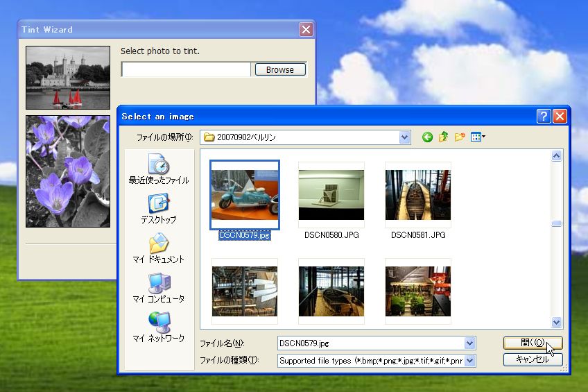Click the DSCN0579.jpg file name label
This screenshot has width=588, height=392.
click(245, 235)
